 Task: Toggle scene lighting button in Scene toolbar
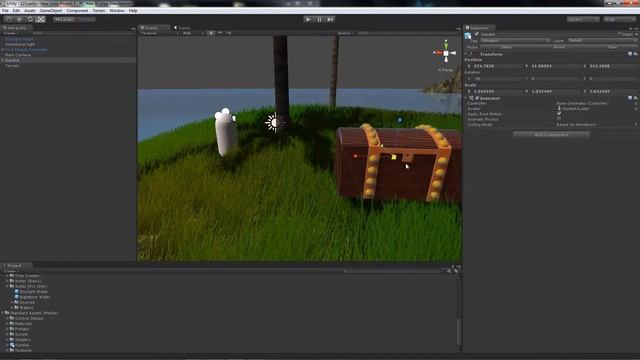tap(211, 33)
